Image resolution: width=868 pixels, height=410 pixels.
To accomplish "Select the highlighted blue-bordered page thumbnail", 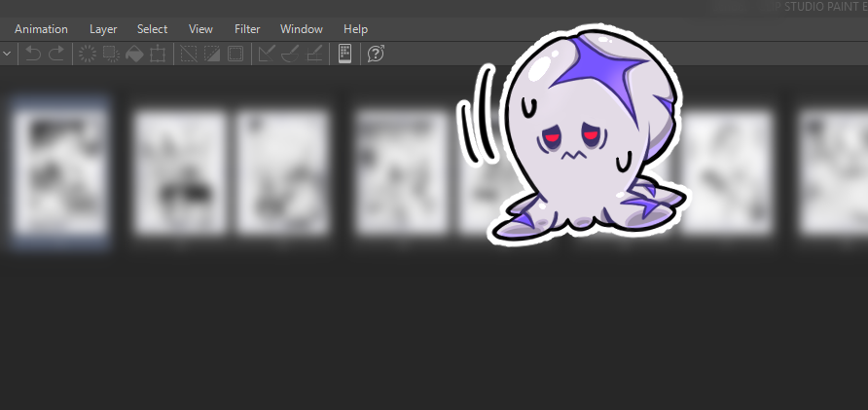I will coord(60,171).
